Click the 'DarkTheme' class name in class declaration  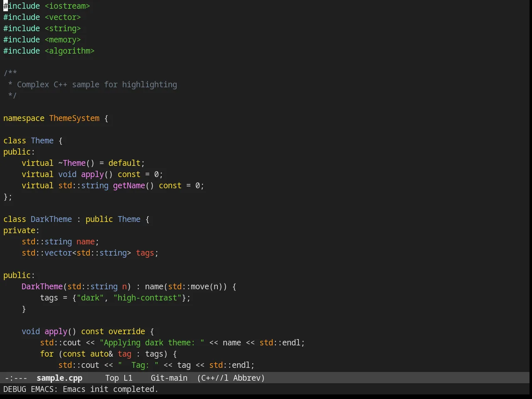pyautogui.click(x=51, y=219)
